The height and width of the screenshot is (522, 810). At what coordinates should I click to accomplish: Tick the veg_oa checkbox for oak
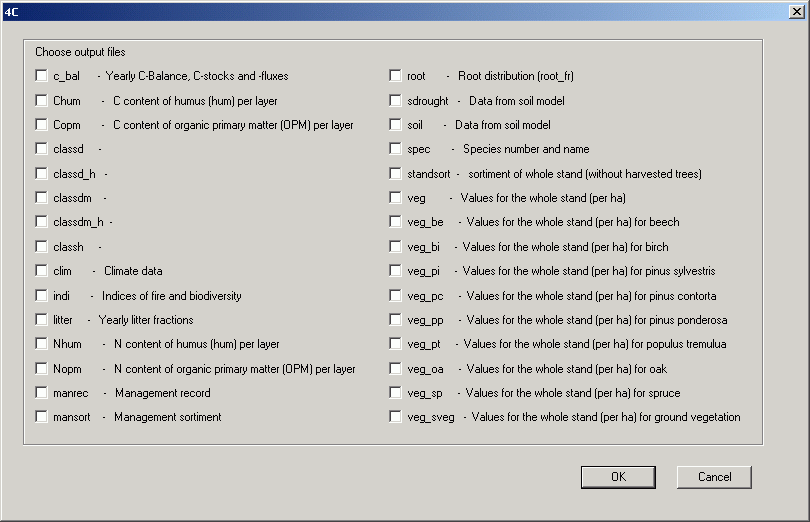coord(396,369)
